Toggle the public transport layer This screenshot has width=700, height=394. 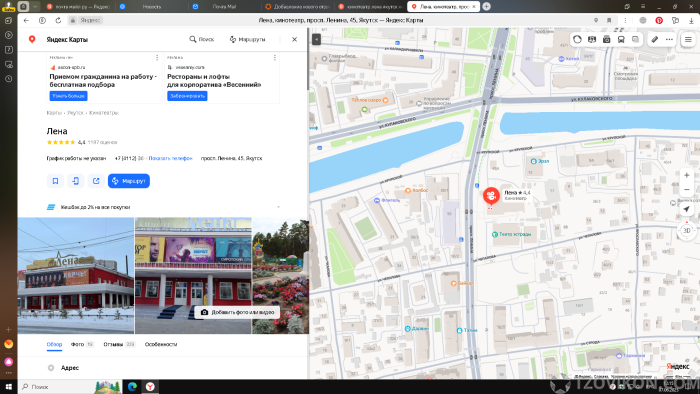tap(621, 39)
